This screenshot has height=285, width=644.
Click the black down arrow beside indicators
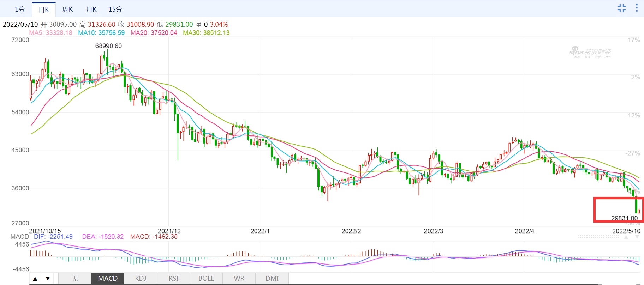[x=48, y=279]
